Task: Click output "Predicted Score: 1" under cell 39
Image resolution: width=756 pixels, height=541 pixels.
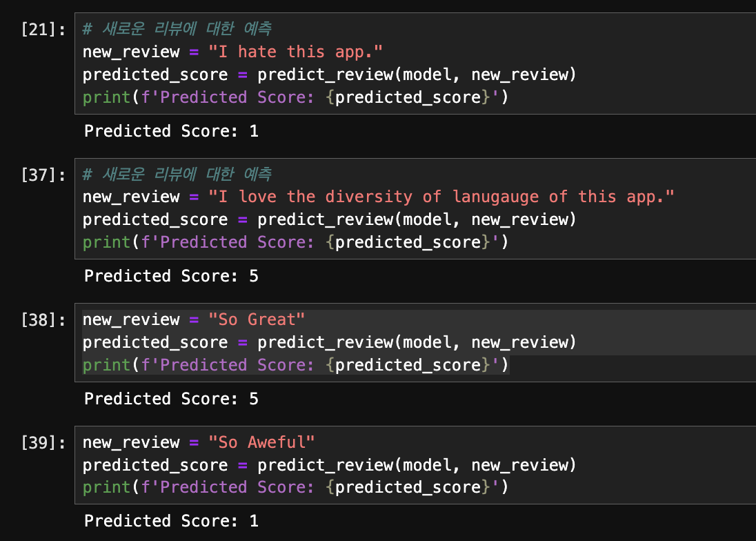Action: (x=172, y=521)
